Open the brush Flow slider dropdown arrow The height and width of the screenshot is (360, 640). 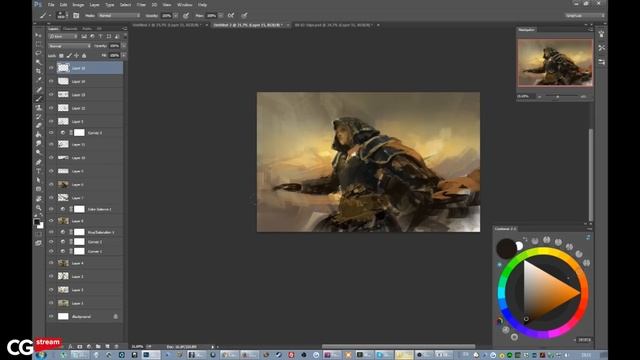pos(220,16)
